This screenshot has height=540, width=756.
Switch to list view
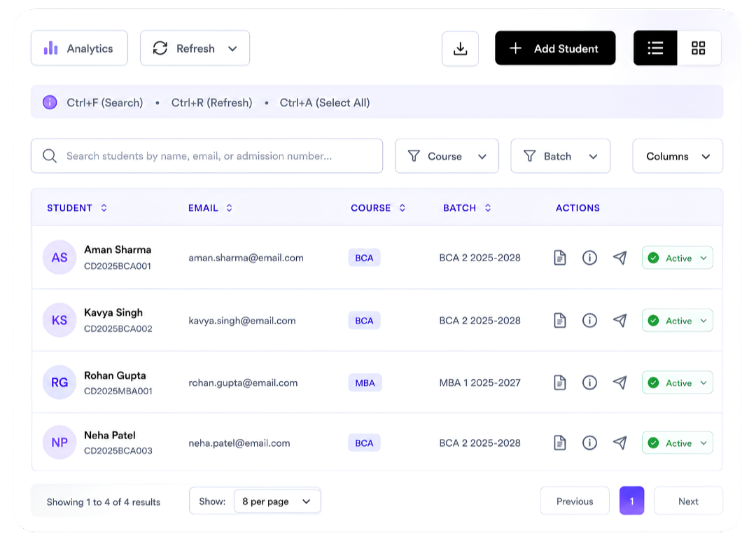pyautogui.click(x=655, y=48)
